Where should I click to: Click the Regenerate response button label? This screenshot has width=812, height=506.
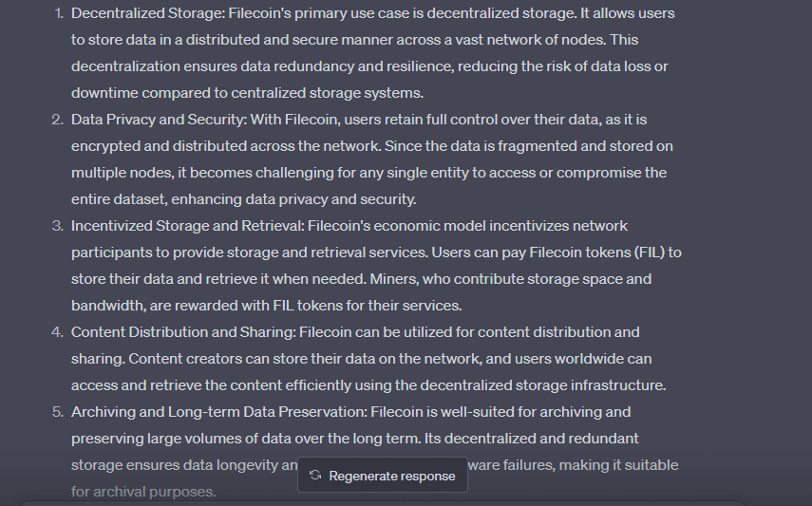coord(392,476)
